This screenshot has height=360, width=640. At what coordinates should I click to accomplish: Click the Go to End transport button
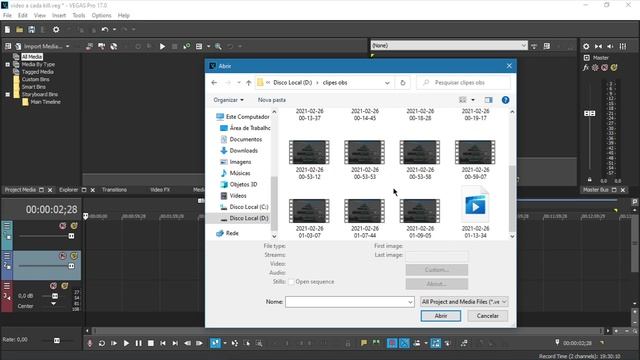[175, 344]
